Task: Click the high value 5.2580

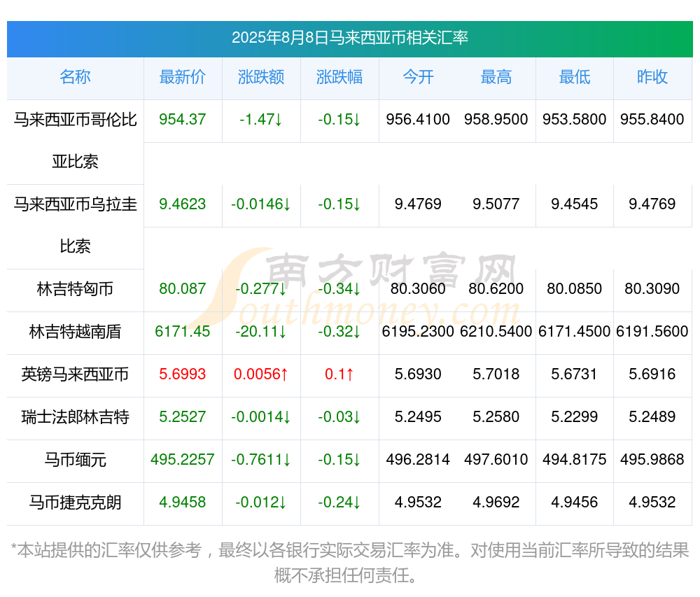Action: [496, 416]
